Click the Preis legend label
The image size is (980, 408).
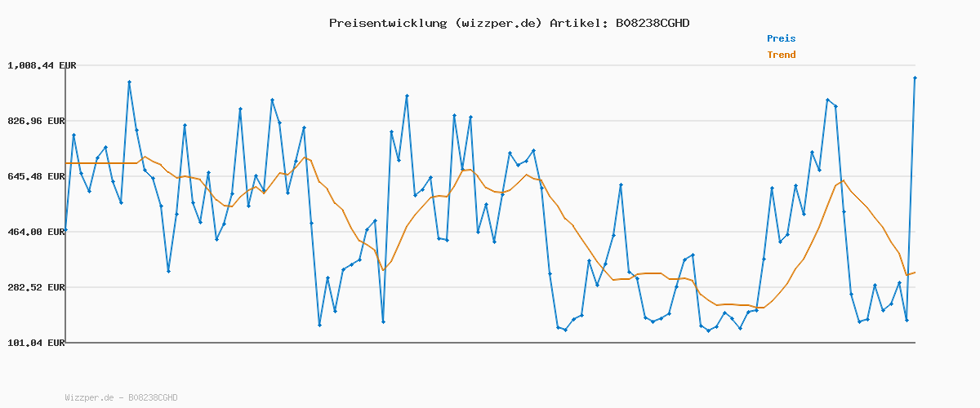coord(781,38)
